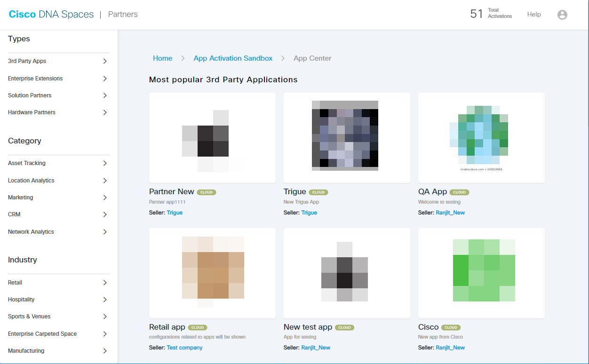The width and height of the screenshot is (589, 364).
Task: Expand the Network Analytics chevron
Action: pyautogui.click(x=105, y=232)
